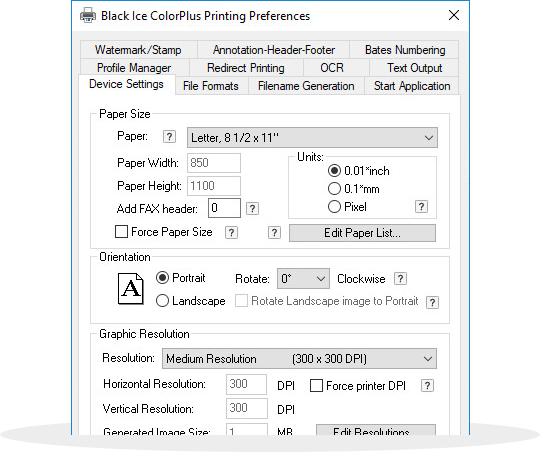Open the Profile Manager tab

coord(134,68)
